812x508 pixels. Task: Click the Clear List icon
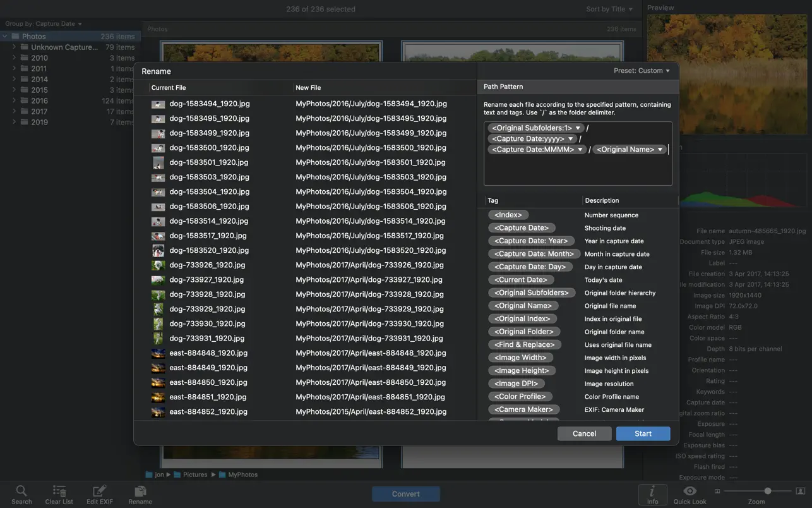[59, 492]
